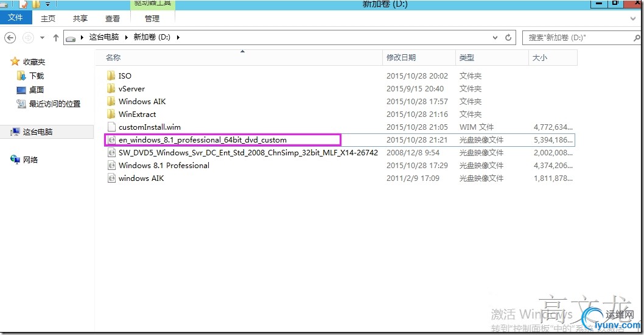Click the windows AIK disc image icon

(x=111, y=178)
